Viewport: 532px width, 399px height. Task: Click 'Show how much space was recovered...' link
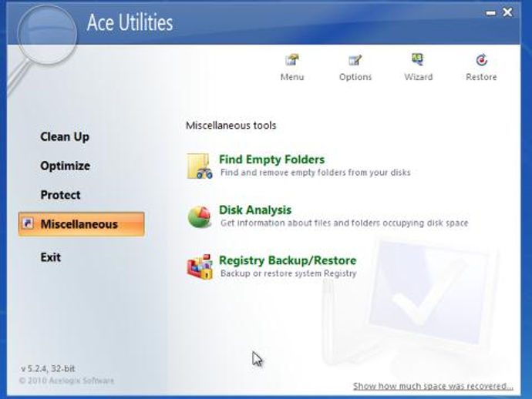pyautogui.click(x=433, y=386)
